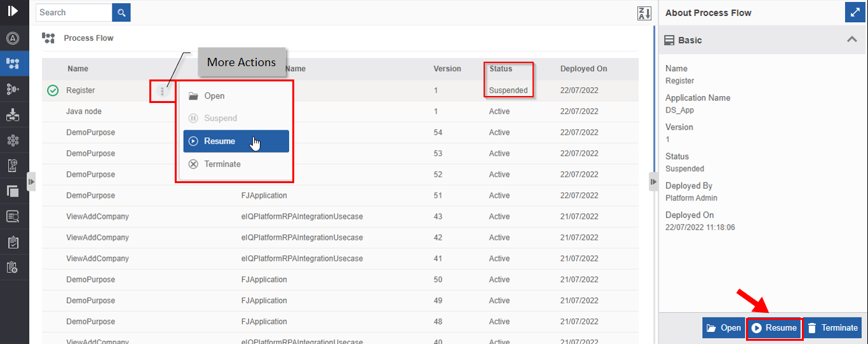868x344 pixels.
Task: Maximize the About Process Flow panel
Action: [855, 13]
